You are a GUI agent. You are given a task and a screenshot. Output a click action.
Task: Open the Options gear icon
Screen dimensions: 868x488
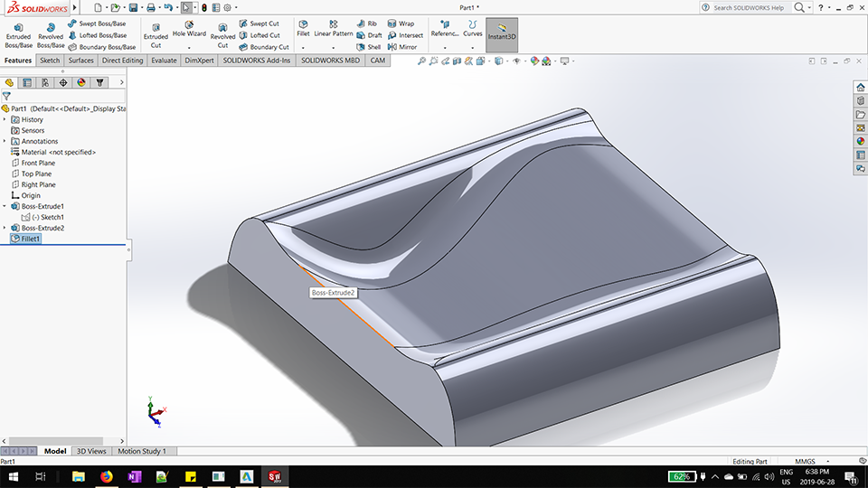point(227,8)
